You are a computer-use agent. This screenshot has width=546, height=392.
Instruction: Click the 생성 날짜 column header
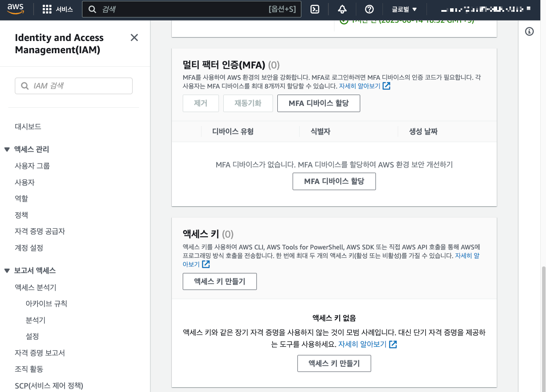(x=423, y=131)
